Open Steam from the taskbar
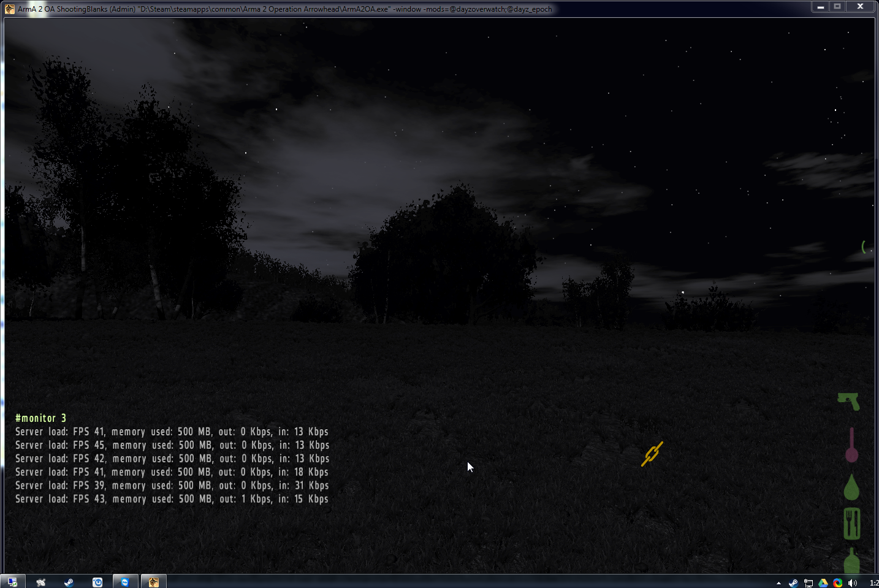Viewport: 879px width, 588px height. tap(69, 582)
